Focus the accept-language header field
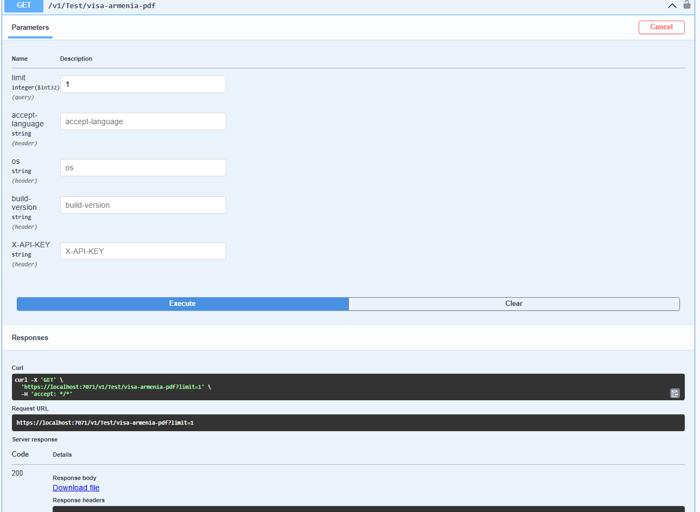Viewport: 700px width, 512px height. click(x=143, y=121)
